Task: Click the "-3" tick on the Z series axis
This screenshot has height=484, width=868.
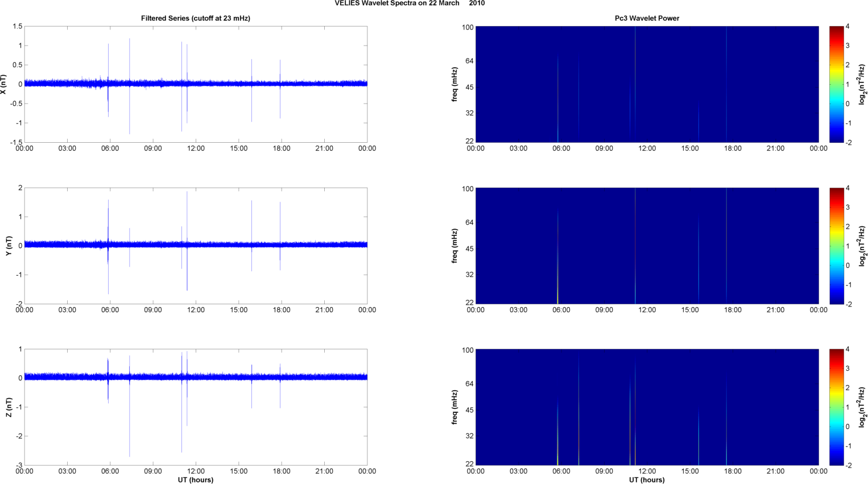Action: coord(19,466)
